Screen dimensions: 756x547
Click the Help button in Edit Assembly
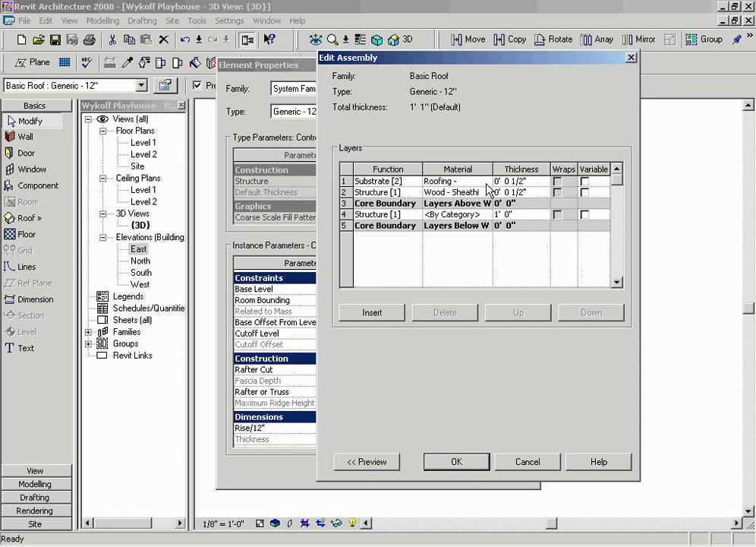pyautogui.click(x=598, y=462)
